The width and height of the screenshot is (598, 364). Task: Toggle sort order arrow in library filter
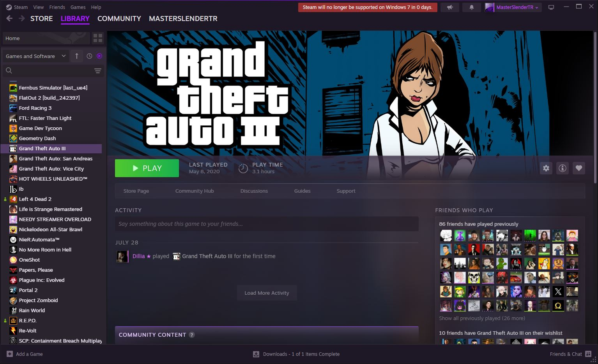coord(77,56)
